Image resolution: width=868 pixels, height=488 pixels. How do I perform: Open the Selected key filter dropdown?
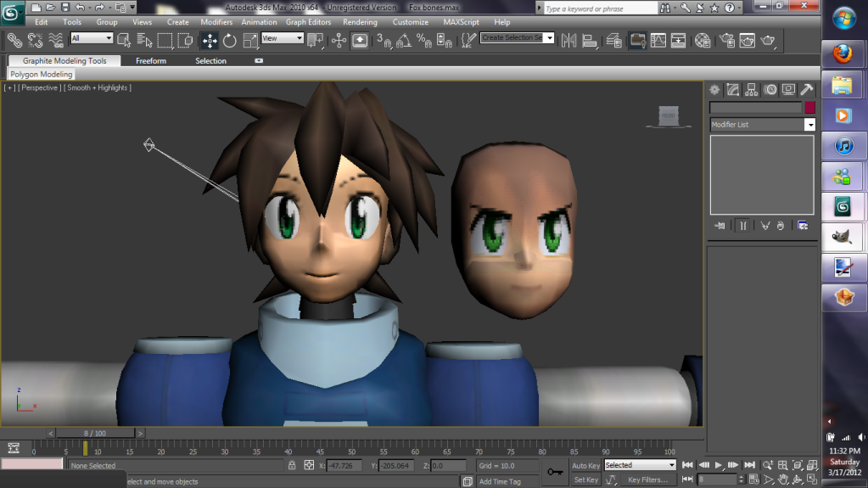tap(640, 465)
